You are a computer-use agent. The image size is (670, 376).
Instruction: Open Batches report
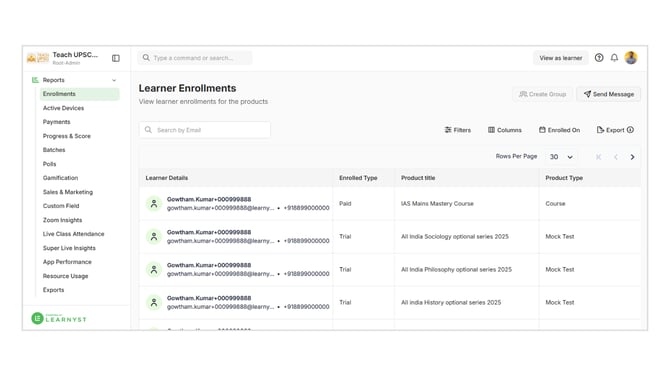click(x=54, y=150)
